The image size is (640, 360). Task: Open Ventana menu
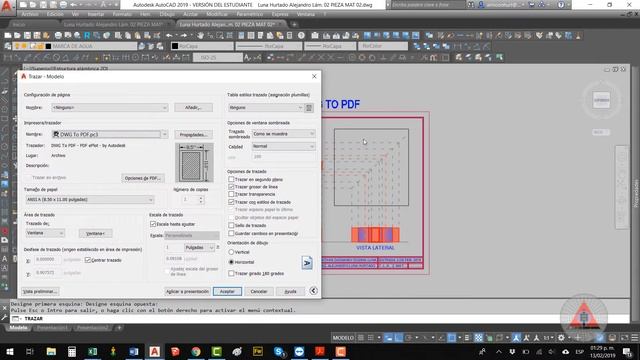click(306, 14)
